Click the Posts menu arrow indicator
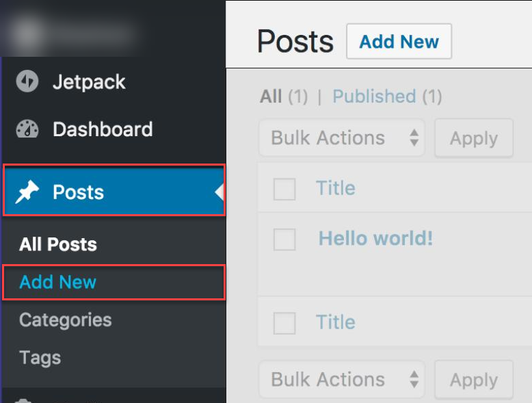The height and width of the screenshot is (403, 532). pos(220,192)
